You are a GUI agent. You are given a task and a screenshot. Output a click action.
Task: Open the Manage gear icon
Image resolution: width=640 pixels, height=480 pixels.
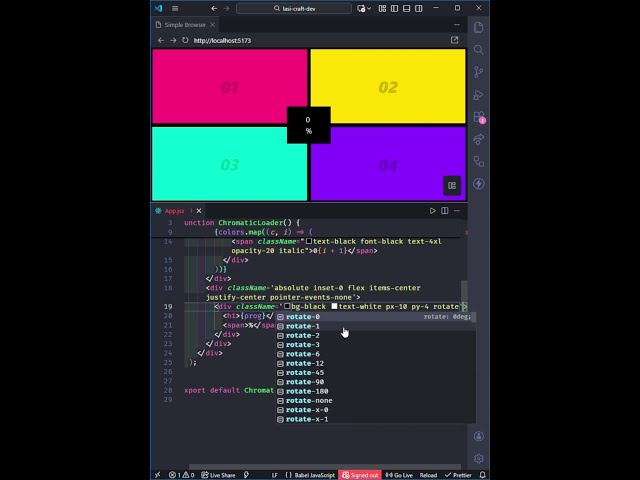click(x=479, y=459)
